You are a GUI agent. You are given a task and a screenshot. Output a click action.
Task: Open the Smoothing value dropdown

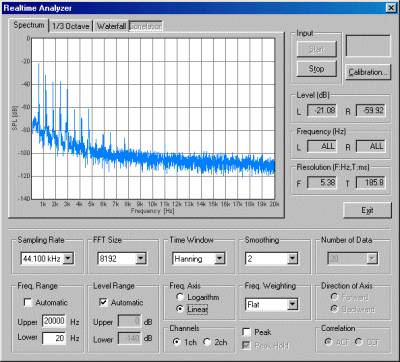point(292,258)
